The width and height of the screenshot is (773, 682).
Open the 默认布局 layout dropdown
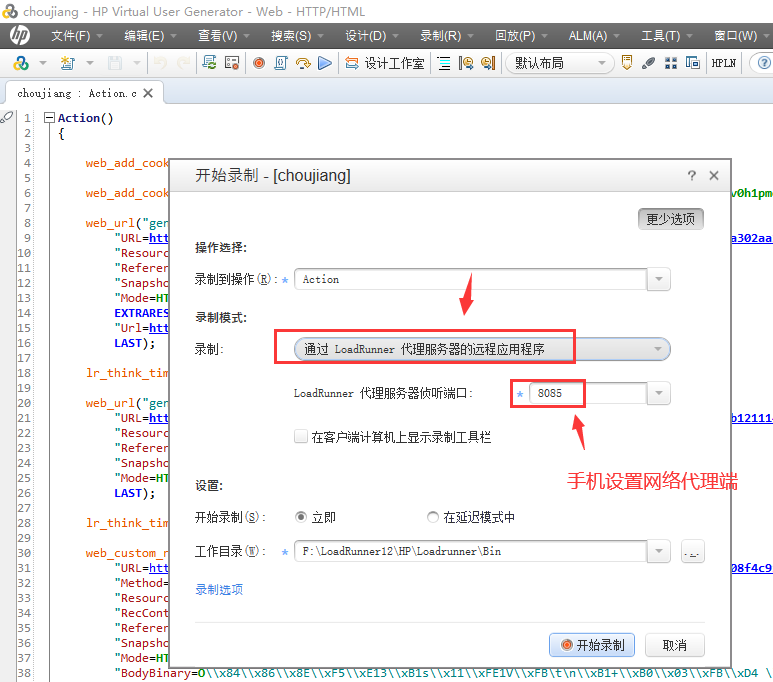[x=560, y=63]
